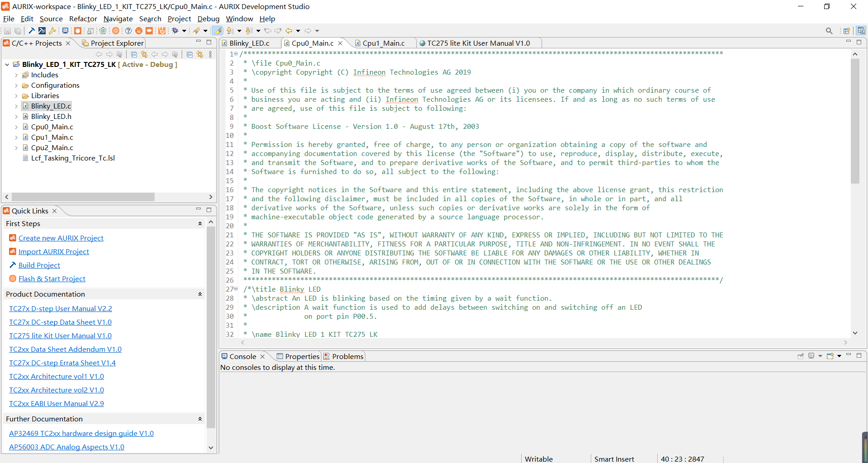Open the help question mark toolbar icon
The width and height of the screenshot is (868, 463).
(128, 31)
